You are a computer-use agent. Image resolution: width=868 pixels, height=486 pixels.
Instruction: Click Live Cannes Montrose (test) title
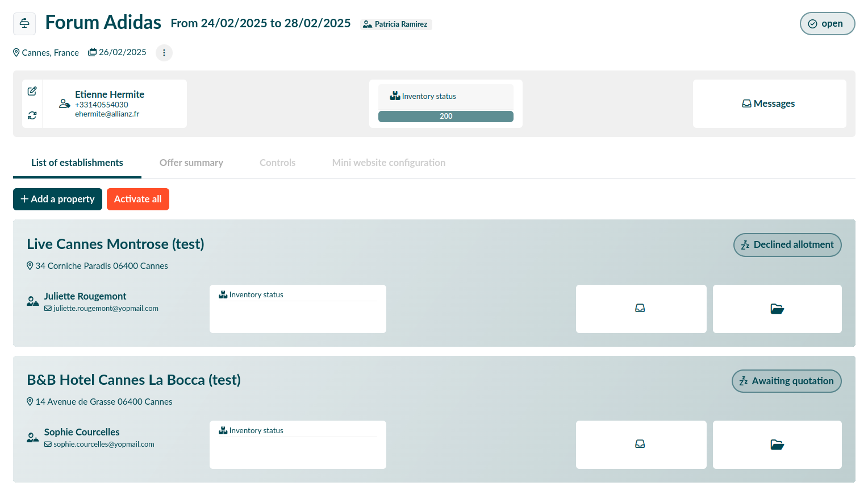[x=115, y=244]
